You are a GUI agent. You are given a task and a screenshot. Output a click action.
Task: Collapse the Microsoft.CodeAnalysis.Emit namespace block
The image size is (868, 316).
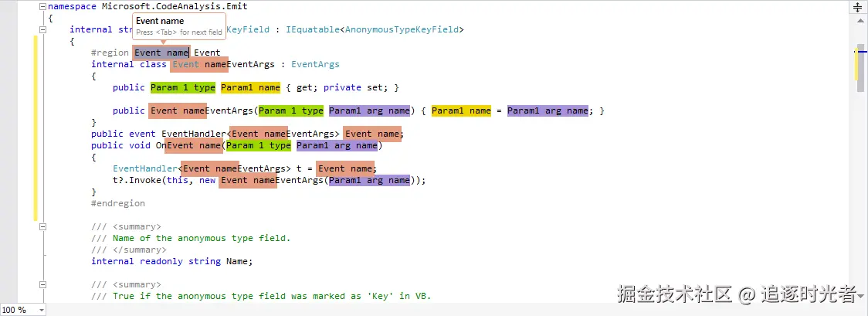[42, 7]
